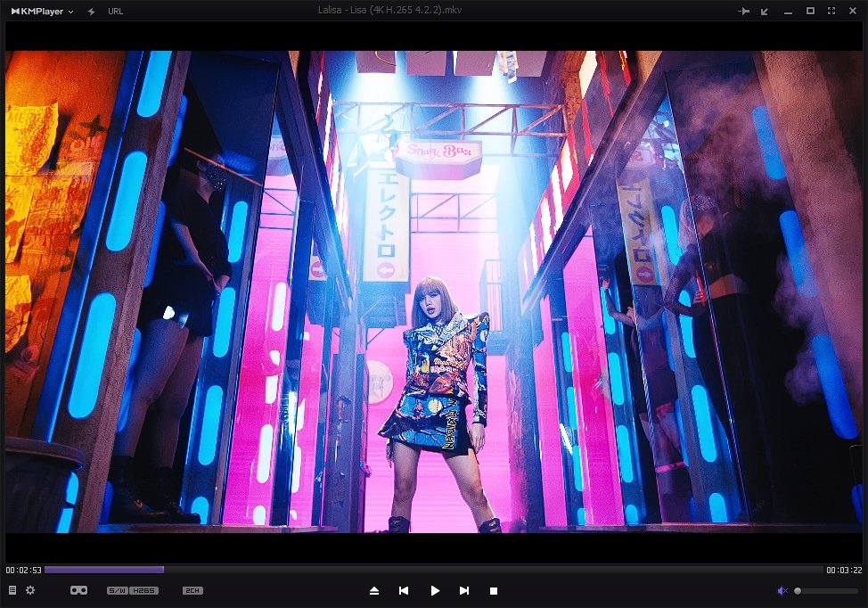Close the KMPlayer window
This screenshot has height=608, width=868.
pos(853,11)
